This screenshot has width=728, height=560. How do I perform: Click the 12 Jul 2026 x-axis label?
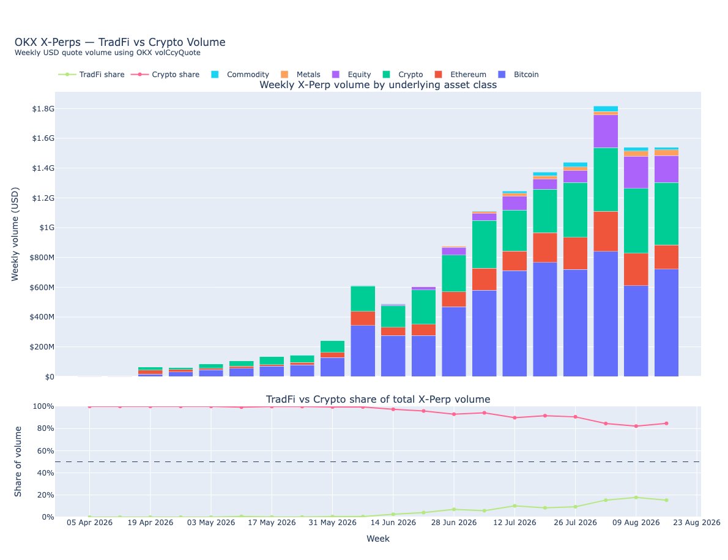coord(514,523)
